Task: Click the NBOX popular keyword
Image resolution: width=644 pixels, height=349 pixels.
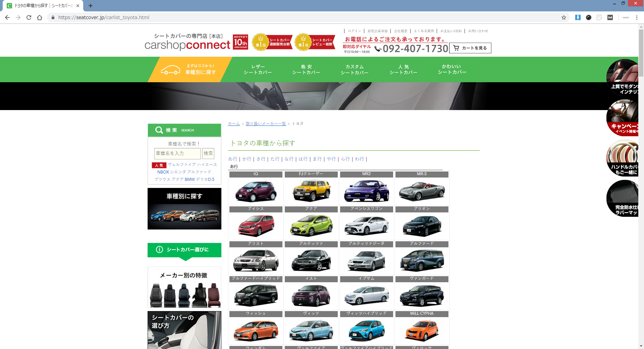Action: click(163, 172)
